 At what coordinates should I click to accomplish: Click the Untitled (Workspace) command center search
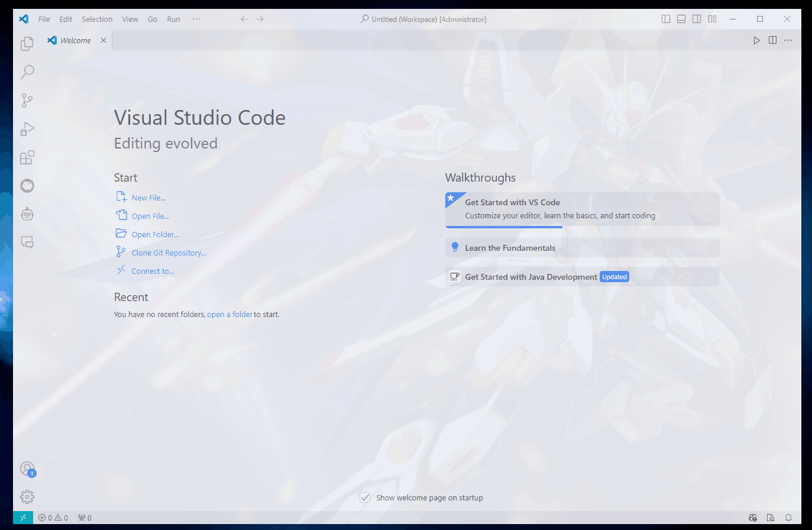[424, 19]
